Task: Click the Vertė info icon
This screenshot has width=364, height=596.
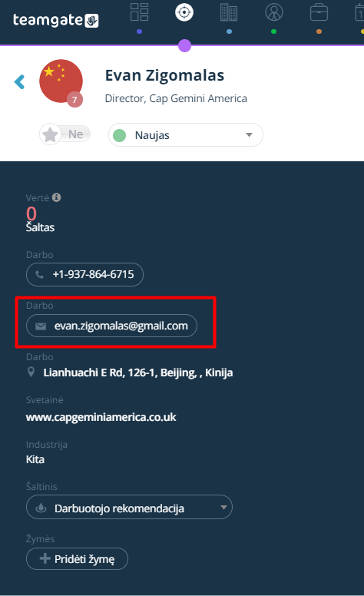Action: point(57,197)
